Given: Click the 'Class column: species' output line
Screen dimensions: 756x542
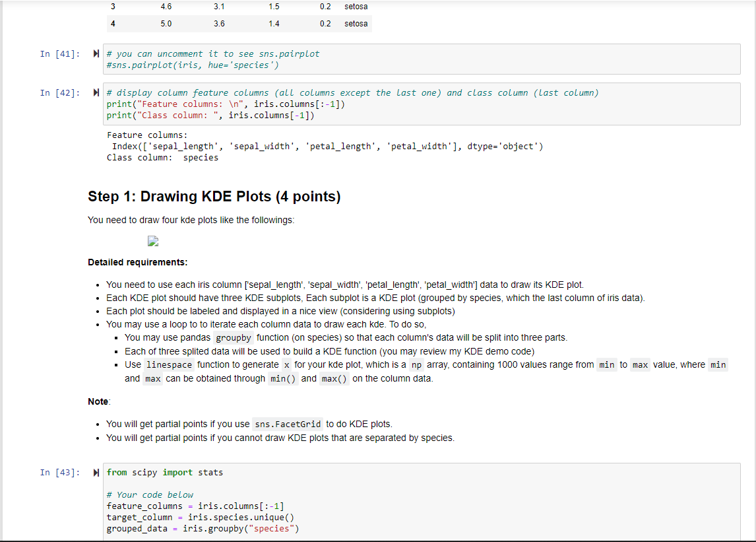Looking at the screenshot, I should (162, 158).
